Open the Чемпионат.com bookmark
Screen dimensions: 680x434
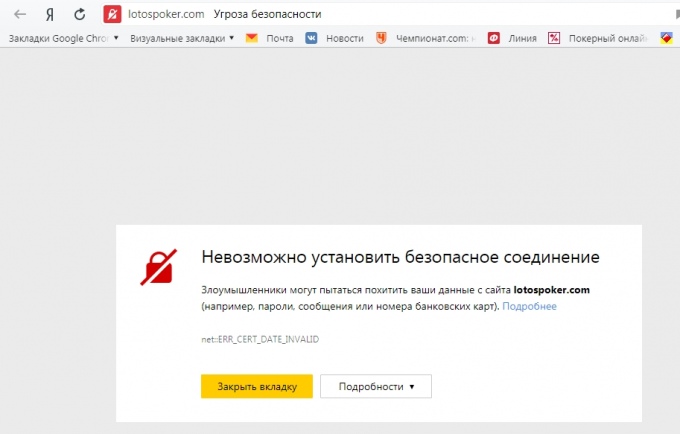click(435, 38)
